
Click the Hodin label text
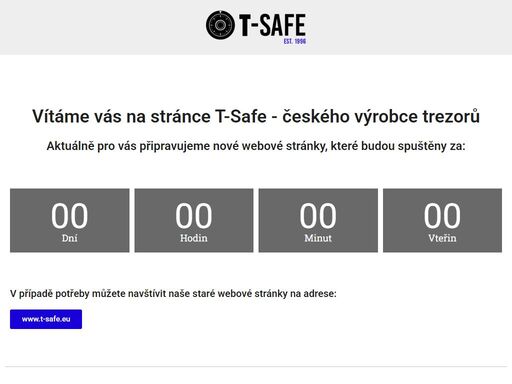pyautogui.click(x=194, y=238)
